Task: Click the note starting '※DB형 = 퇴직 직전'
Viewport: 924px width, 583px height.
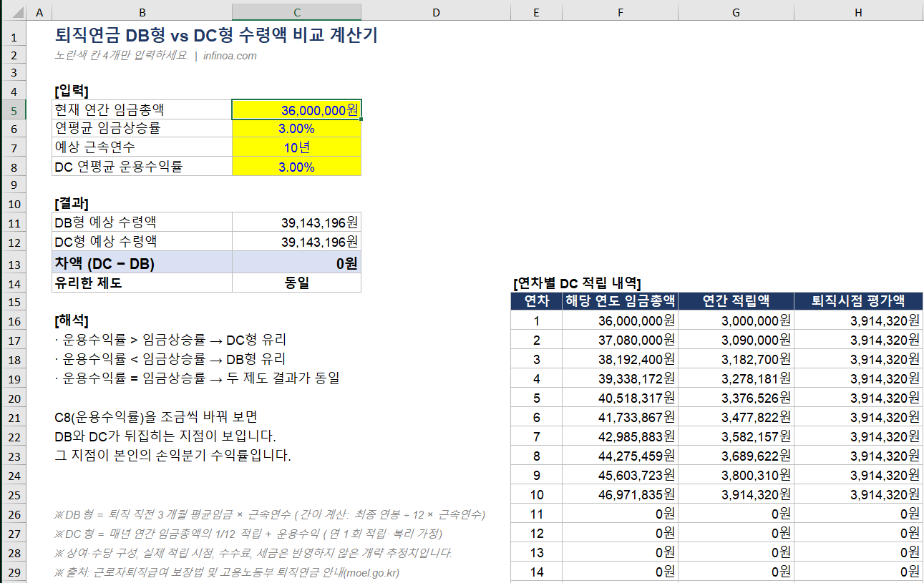Action: (270, 514)
